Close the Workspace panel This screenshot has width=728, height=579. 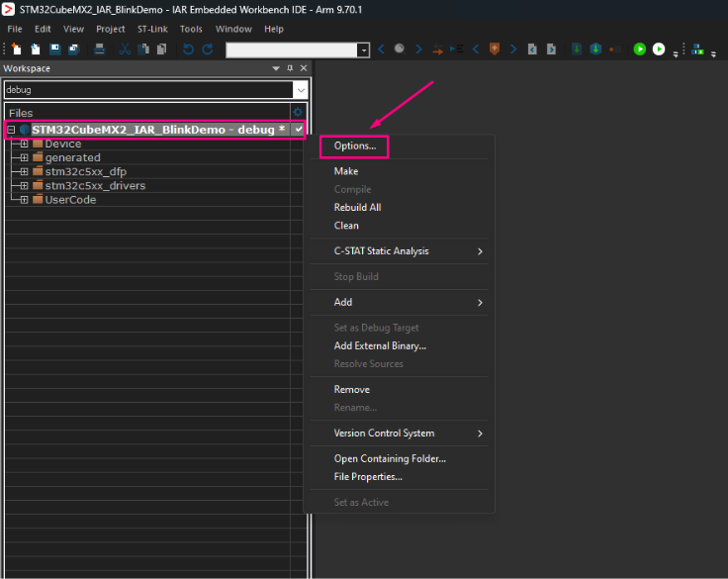(x=304, y=68)
